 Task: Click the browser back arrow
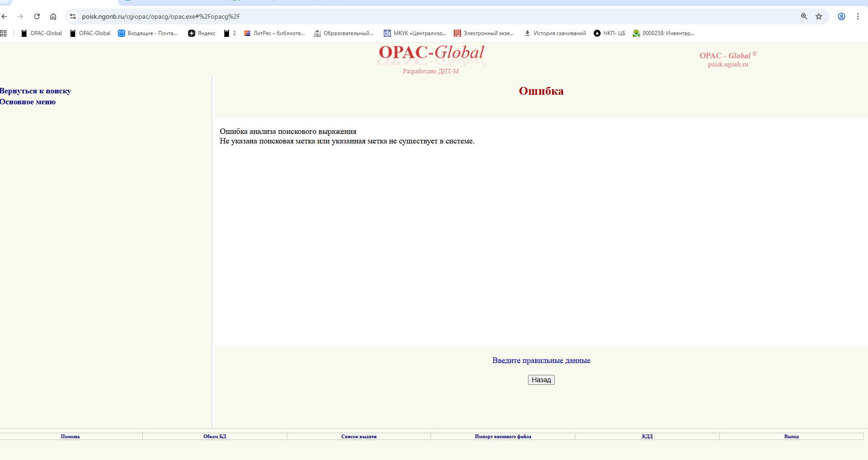pos(5,16)
